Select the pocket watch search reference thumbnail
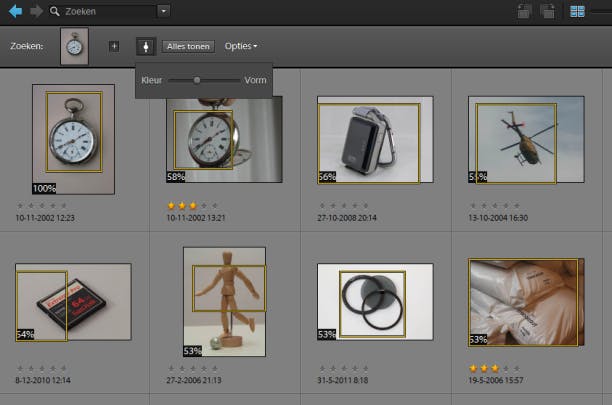 click(75, 46)
